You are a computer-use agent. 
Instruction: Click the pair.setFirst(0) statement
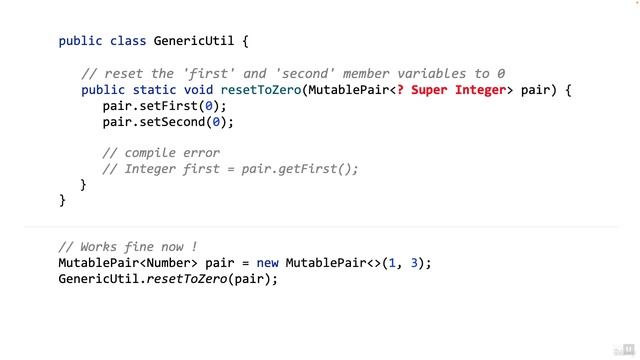[x=164, y=106]
